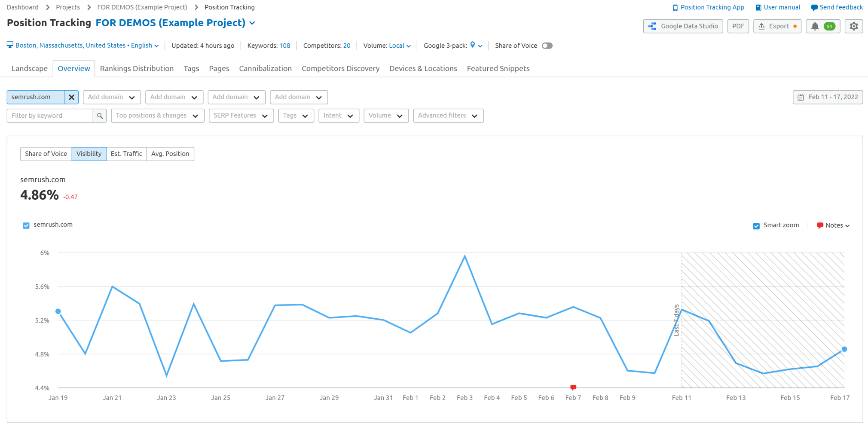This screenshot has height=427, width=868.
Task: Expand the Notes dropdown
Action: 833,226
